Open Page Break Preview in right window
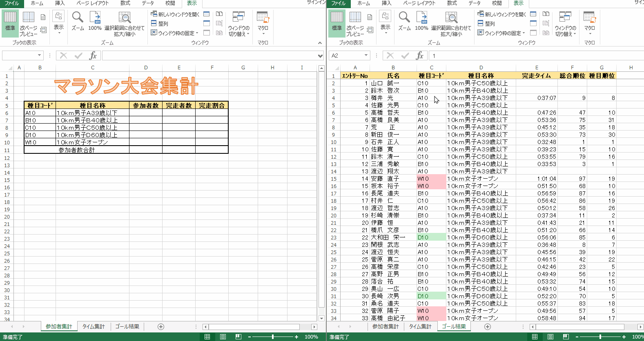Viewport: 644px width, 341px height. pyautogui.click(x=355, y=24)
